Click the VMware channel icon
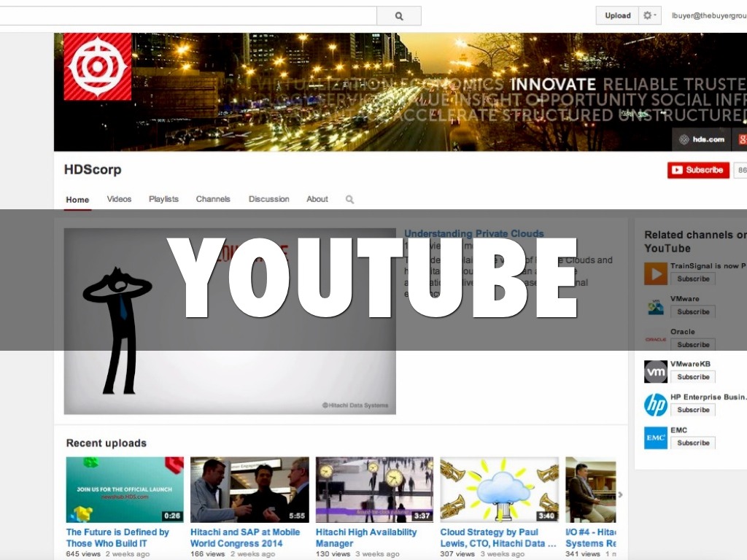This screenshot has width=747, height=560. tap(655, 306)
